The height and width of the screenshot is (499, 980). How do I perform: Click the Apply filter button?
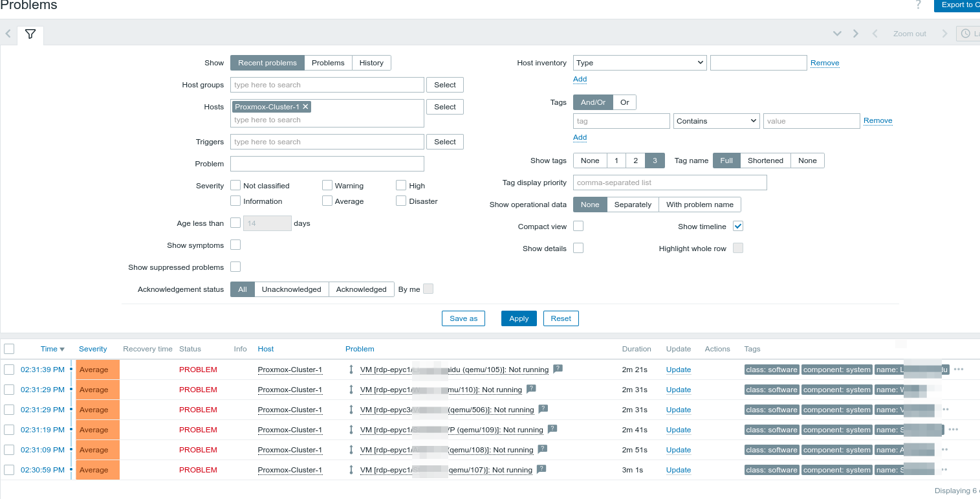coord(519,318)
